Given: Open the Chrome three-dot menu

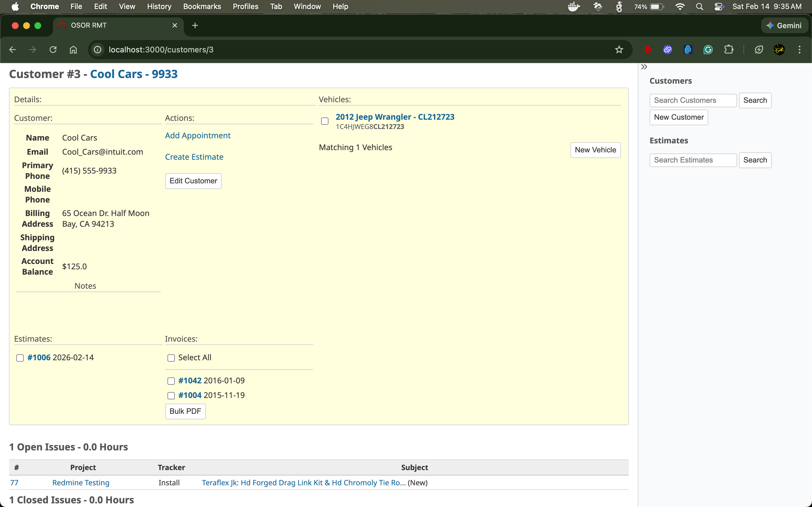Looking at the screenshot, I should (x=799, y=50).
